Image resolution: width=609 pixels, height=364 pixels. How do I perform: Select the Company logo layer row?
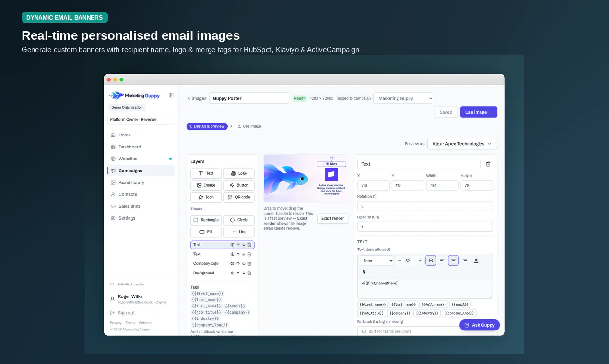pos(223,264)
